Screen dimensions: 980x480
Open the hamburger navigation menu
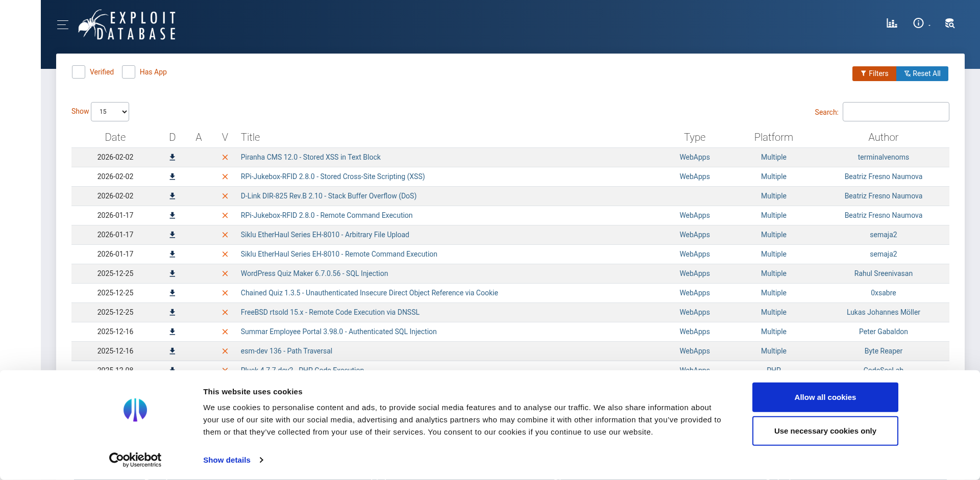coord(63,24)
